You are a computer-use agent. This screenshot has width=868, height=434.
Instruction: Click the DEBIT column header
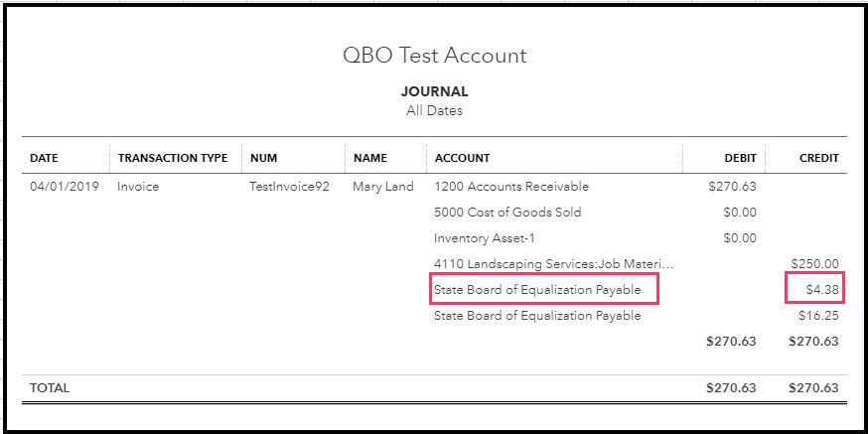(740, 158)
